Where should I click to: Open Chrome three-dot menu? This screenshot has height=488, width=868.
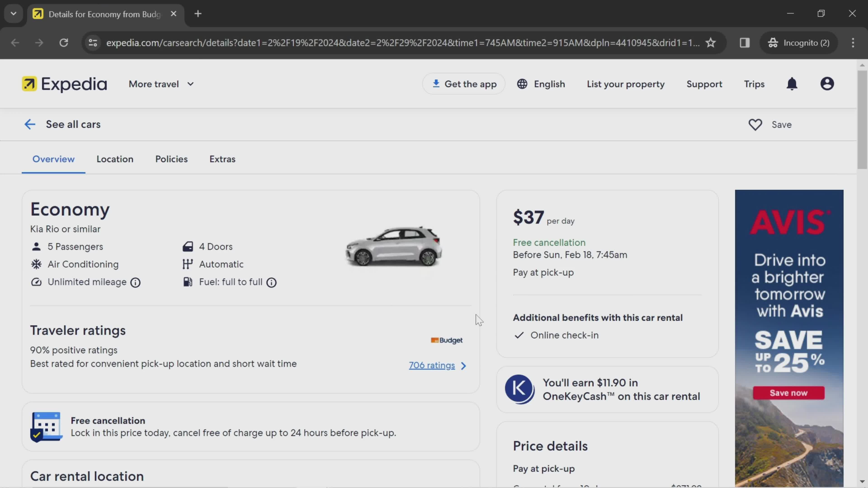click(853, 43)
